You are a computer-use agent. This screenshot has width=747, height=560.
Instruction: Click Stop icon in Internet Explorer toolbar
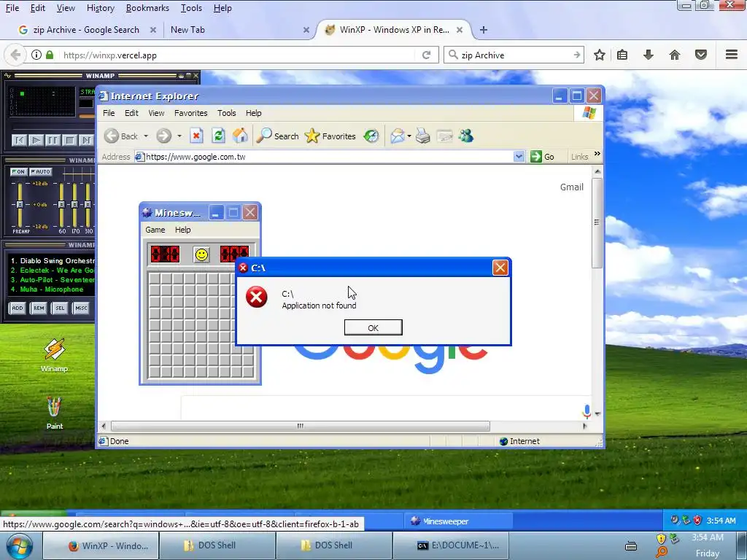[x=196, y=136]
